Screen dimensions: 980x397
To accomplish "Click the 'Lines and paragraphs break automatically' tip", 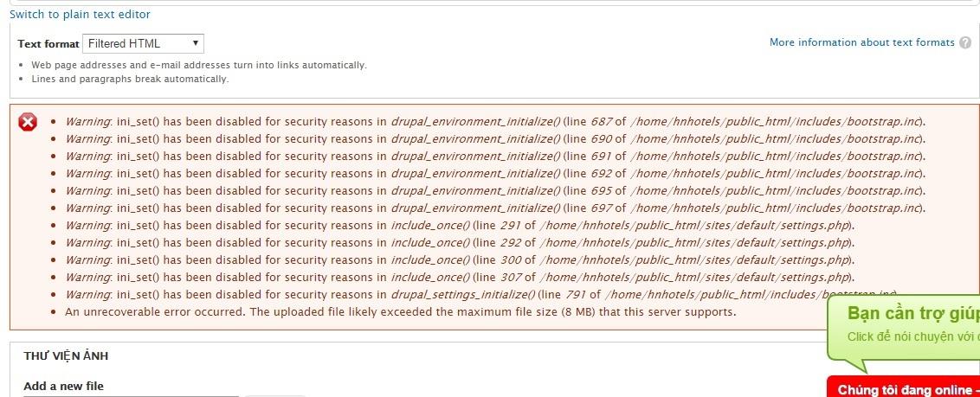I will pyautogui.click(x=130, y=80).
